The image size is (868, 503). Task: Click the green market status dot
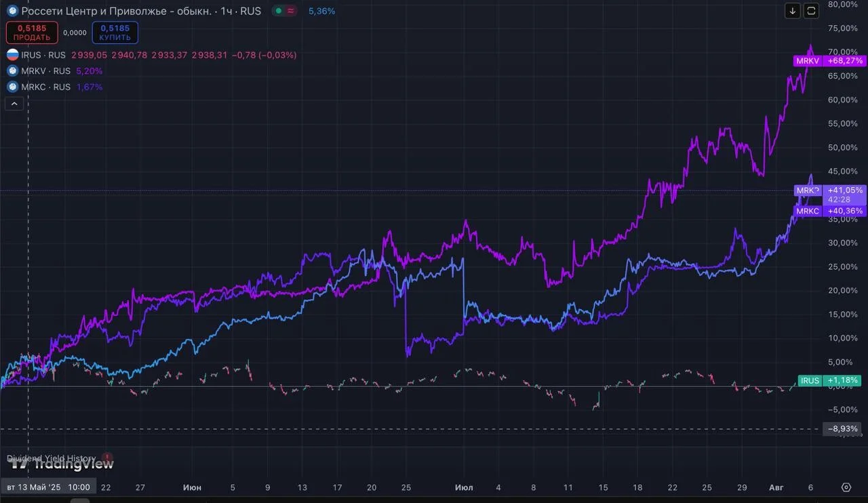tap(278, 11)
